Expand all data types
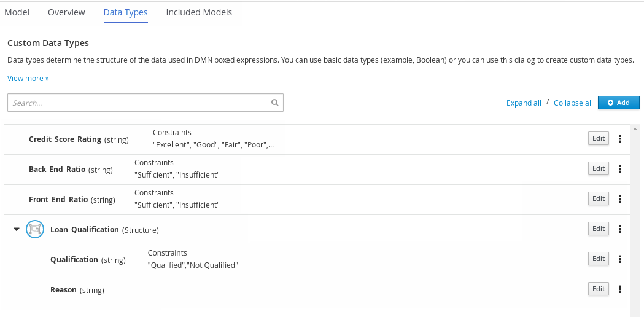 point(524,103)
